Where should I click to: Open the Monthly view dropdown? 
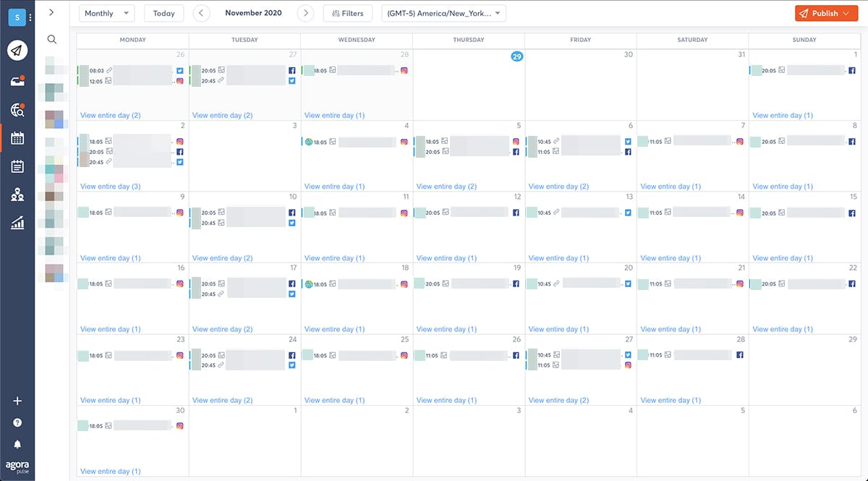106,13
